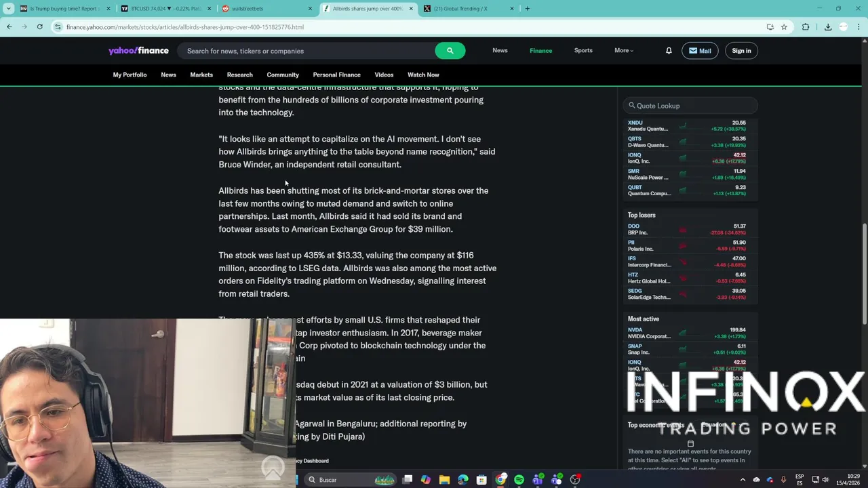Open the Community menu item

pos(283,75)
